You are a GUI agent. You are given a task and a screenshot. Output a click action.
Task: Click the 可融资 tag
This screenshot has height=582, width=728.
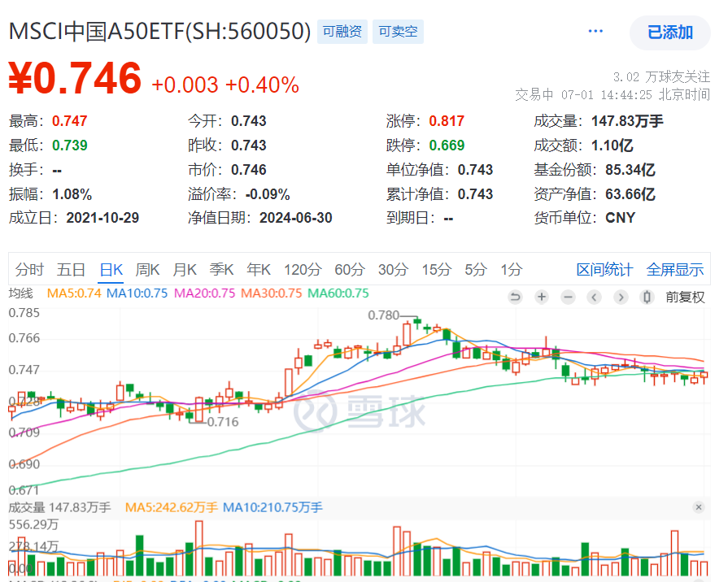coord(342,32)
